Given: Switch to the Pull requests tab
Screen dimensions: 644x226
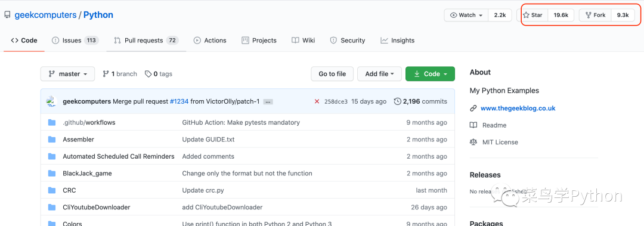Looking at the screenshot, I should click(146, 41).
